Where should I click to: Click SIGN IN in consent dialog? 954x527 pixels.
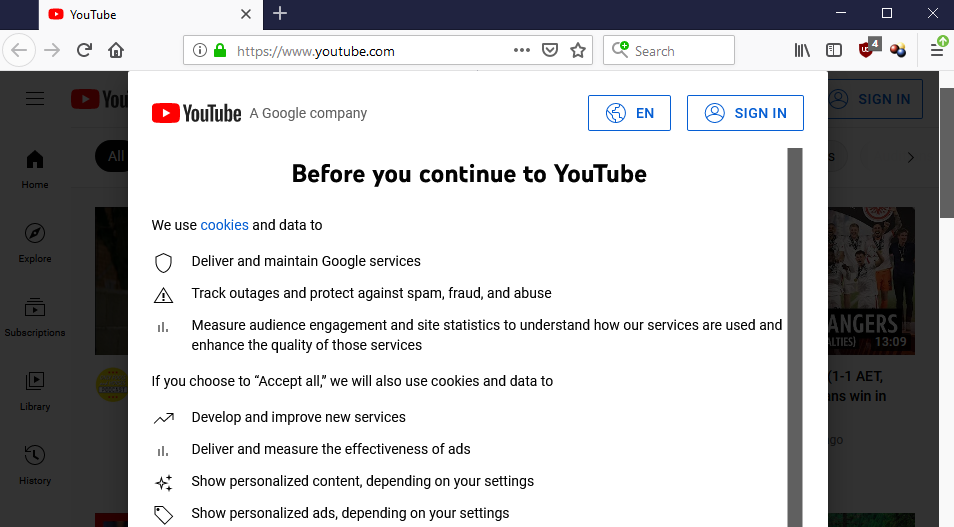[745, 113]
